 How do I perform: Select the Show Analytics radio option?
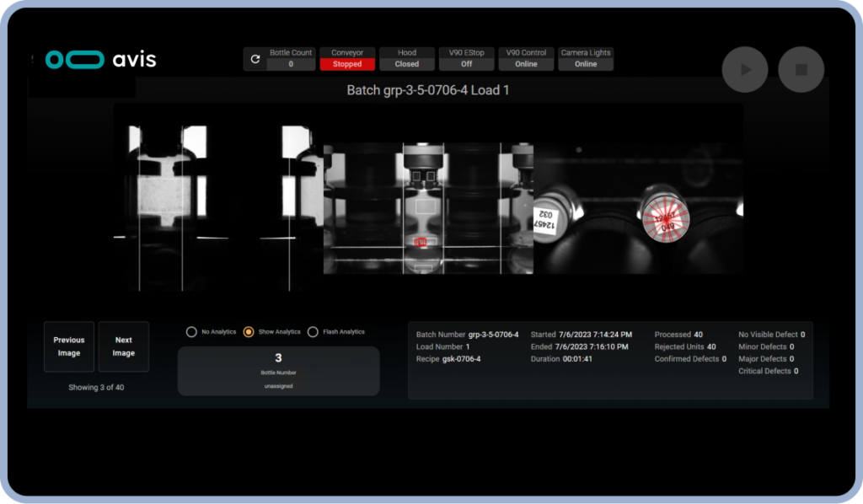249,332
